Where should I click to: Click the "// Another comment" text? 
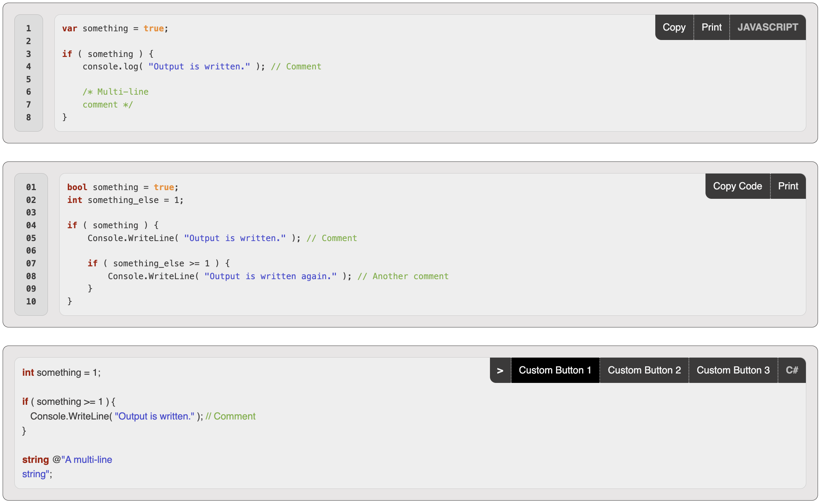point(403,277)
